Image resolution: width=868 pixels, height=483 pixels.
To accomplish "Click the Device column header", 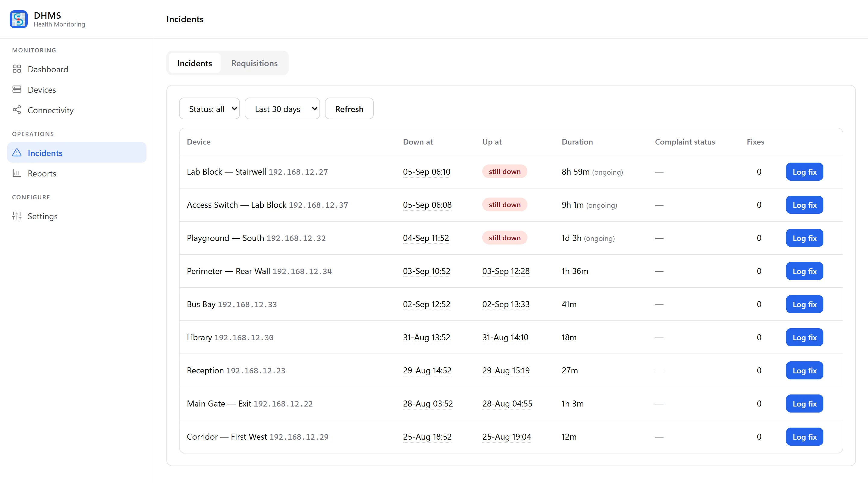I will 199,142.
